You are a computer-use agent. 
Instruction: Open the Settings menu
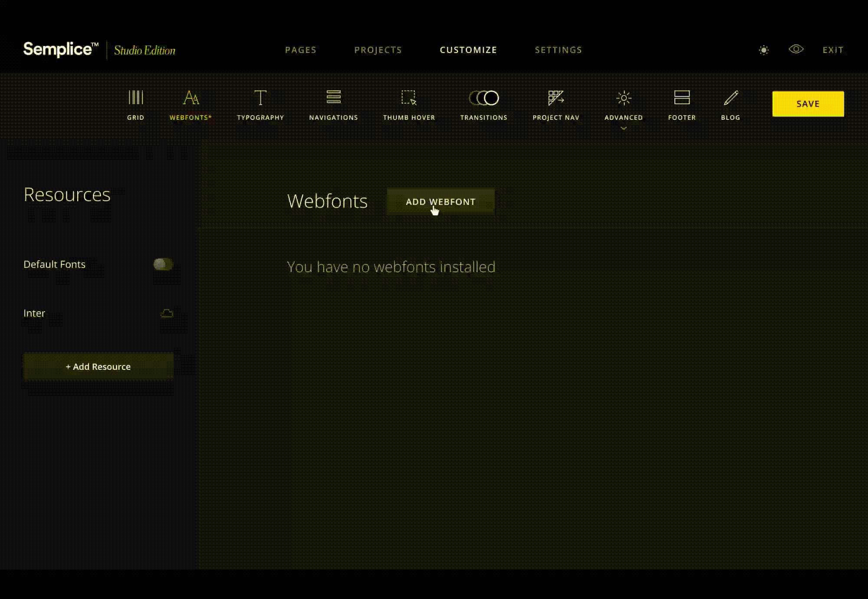coord(558,50)
